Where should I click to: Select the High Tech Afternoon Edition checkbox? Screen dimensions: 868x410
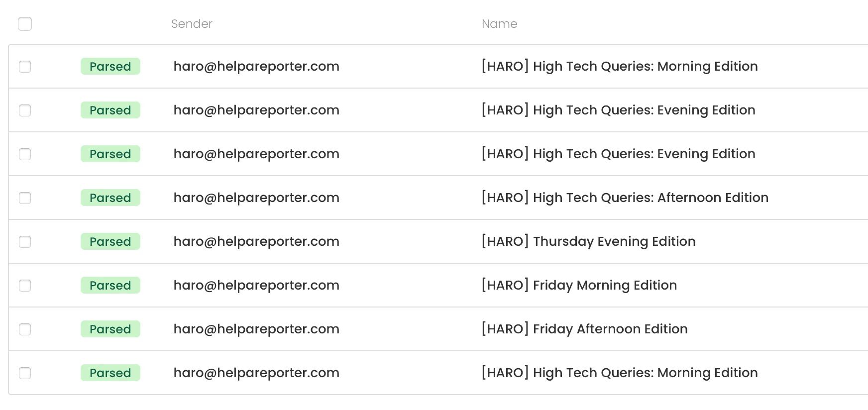(x=25, y=198)
